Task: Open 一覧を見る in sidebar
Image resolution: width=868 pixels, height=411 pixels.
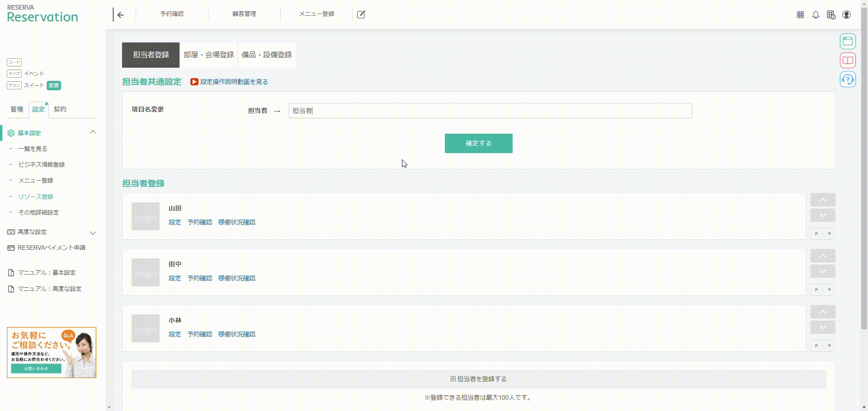Action: pos(33,149)
